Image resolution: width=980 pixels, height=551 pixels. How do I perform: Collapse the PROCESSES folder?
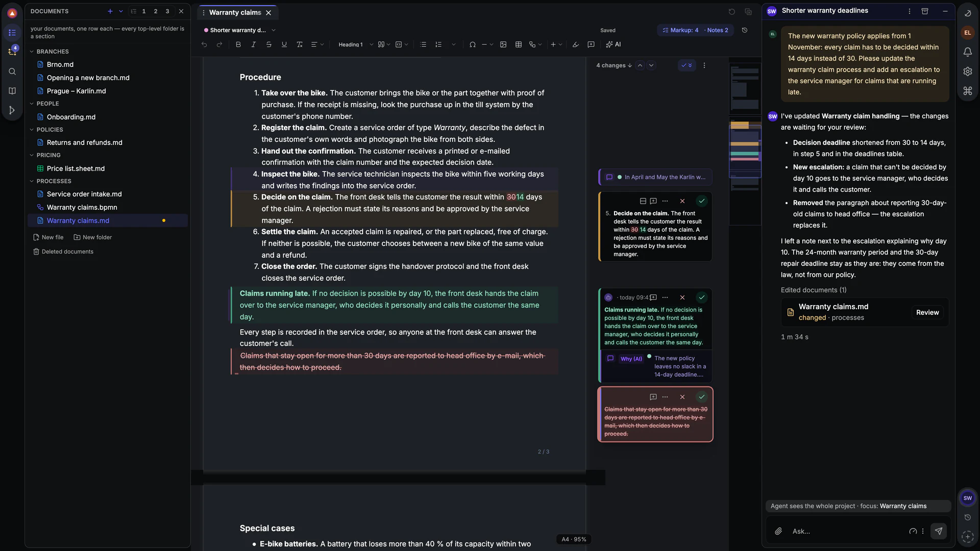[32, 181]
